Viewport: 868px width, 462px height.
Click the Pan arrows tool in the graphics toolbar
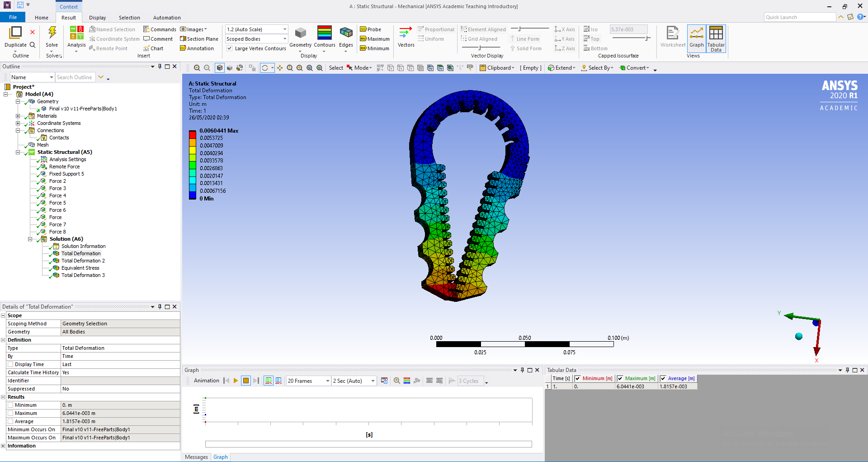[280, 68]
